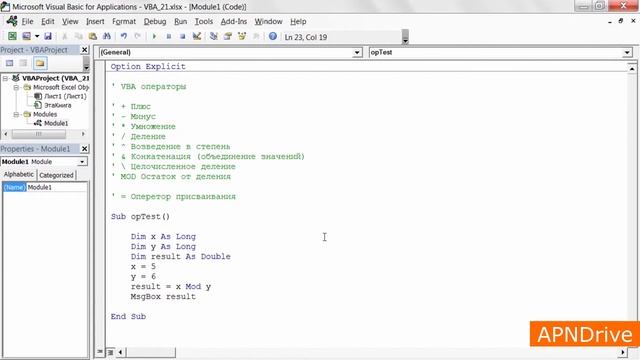Select ЭтаКнига in project tree
640x360 pixels.
pyautogui.click(x=58, y=105)
